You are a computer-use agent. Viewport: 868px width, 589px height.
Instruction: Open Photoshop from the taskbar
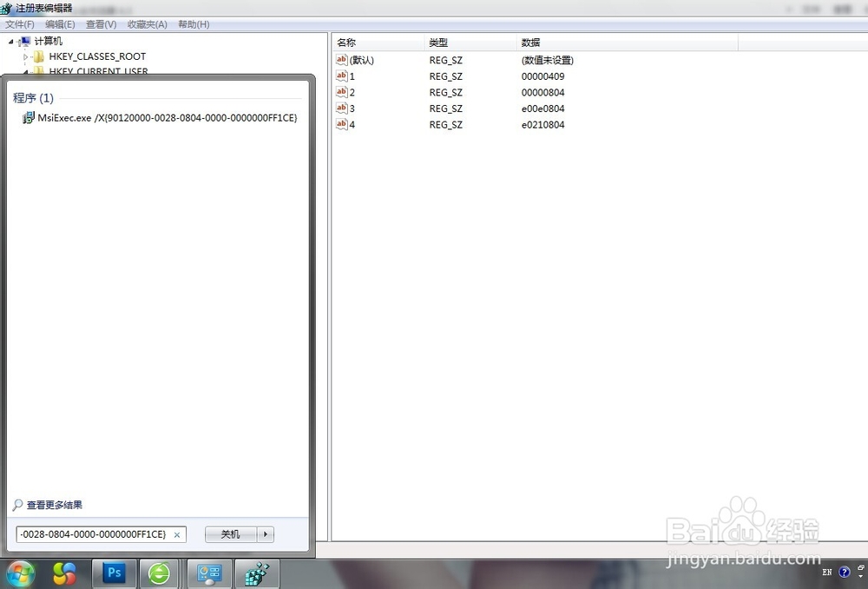point(114,573)
